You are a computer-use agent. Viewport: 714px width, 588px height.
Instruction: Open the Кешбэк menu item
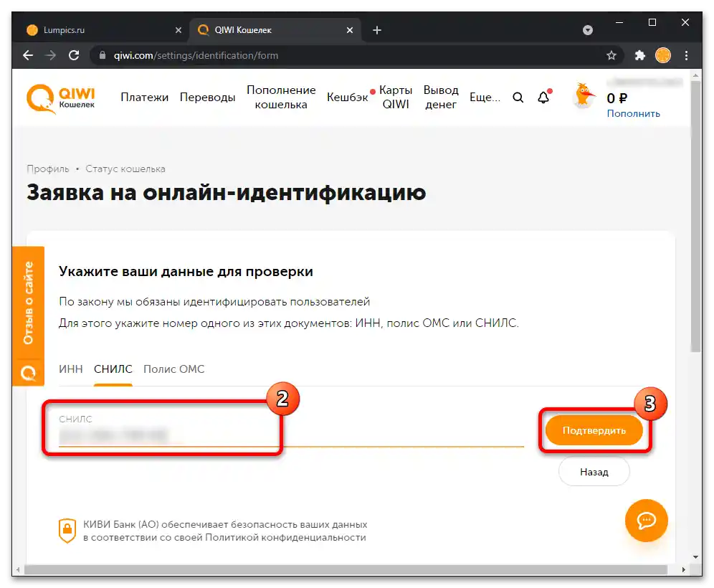click(348, 97)
